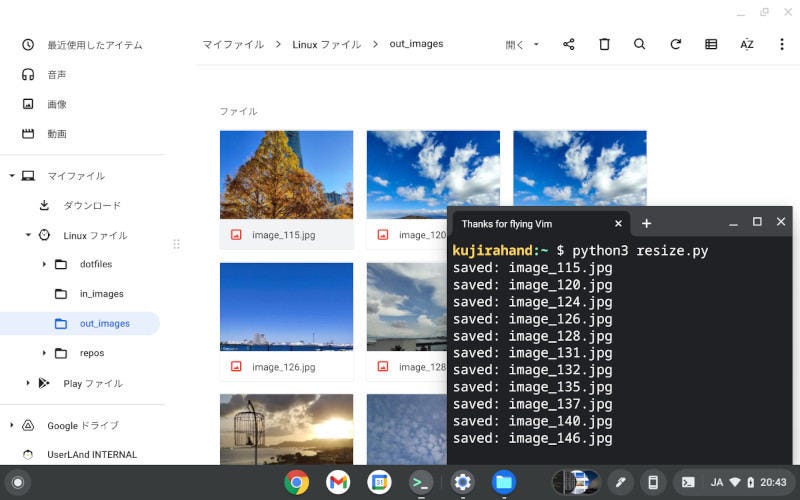This screenshot has width=800, height=500.
Task: Navigate to マイファイル breadcrumb
Action: (x=233, y=44)
